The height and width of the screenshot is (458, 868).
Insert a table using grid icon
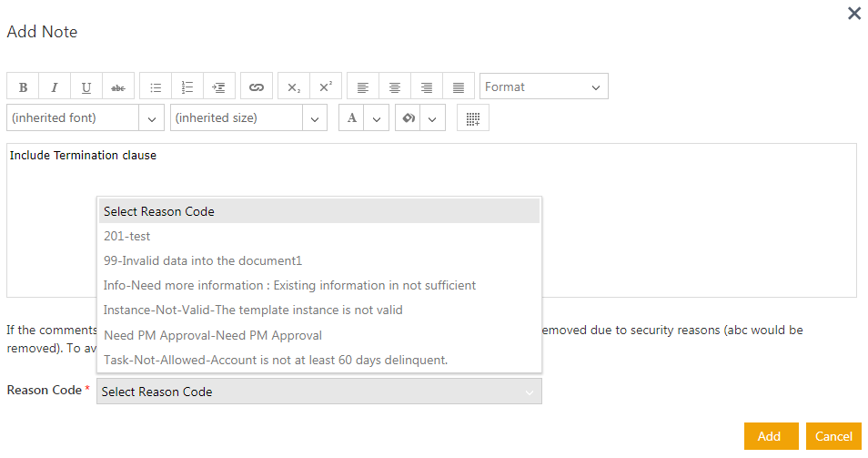pos(472,118)
